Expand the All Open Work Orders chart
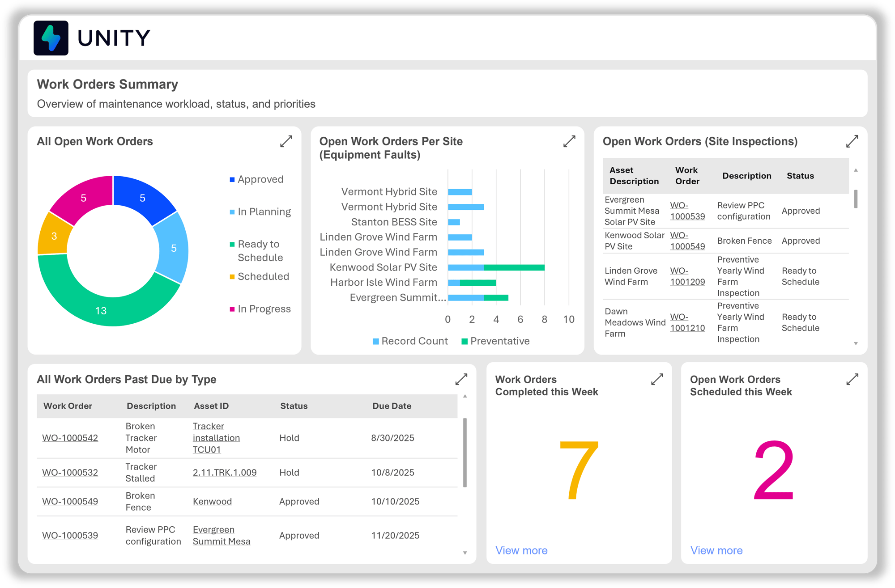 pos(286,141)
